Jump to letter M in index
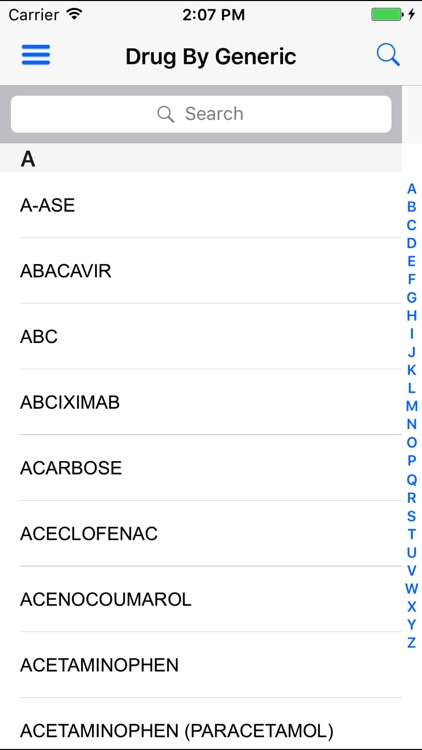Image resolution: width=422 pixels, height=750 pixels. (411, 407)
